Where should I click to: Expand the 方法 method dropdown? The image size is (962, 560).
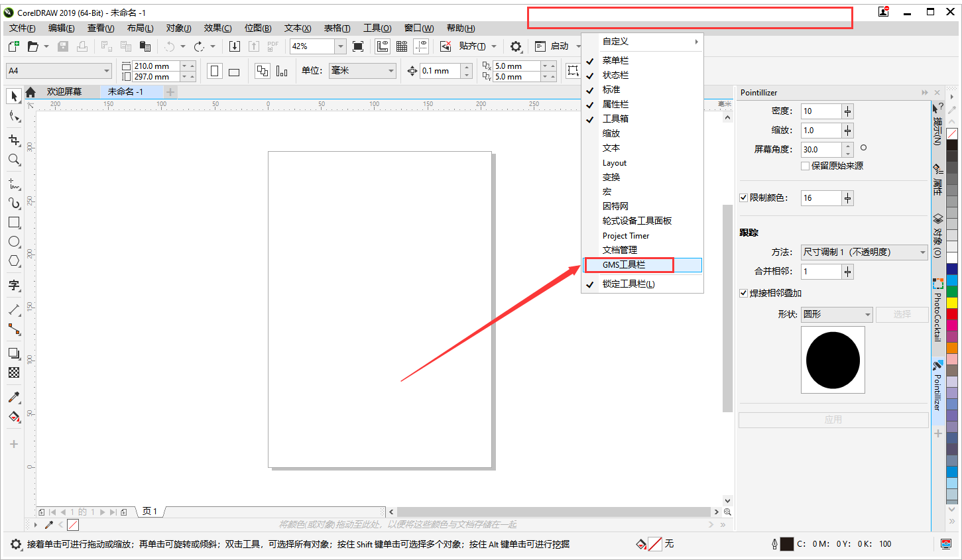pos(922,252)
